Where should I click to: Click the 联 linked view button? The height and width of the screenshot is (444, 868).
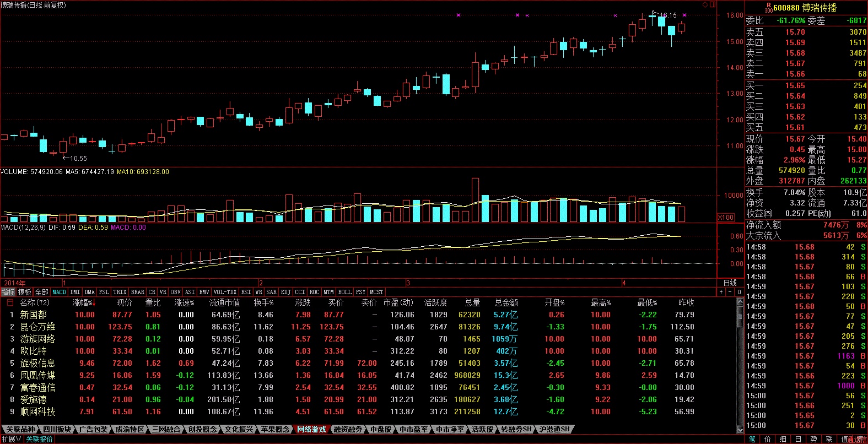(x=829, y=439)
